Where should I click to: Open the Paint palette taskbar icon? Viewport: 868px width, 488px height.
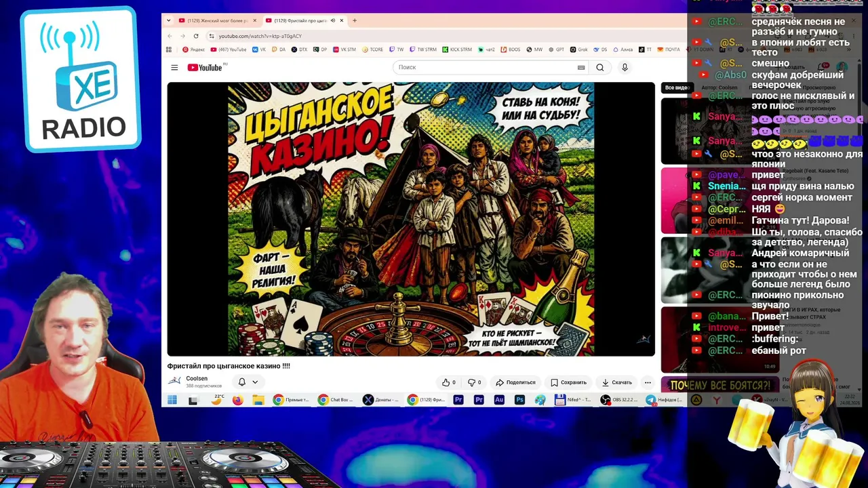click(x=540, y=400)
